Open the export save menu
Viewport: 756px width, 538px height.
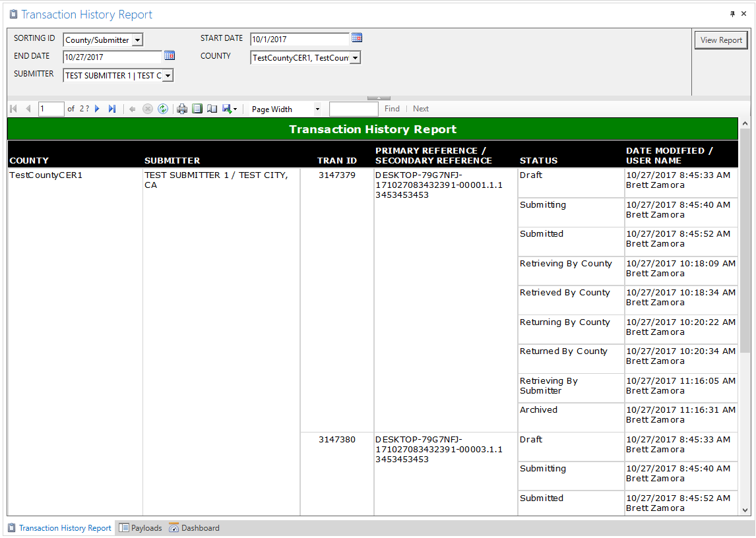click(x=230, y=109)
